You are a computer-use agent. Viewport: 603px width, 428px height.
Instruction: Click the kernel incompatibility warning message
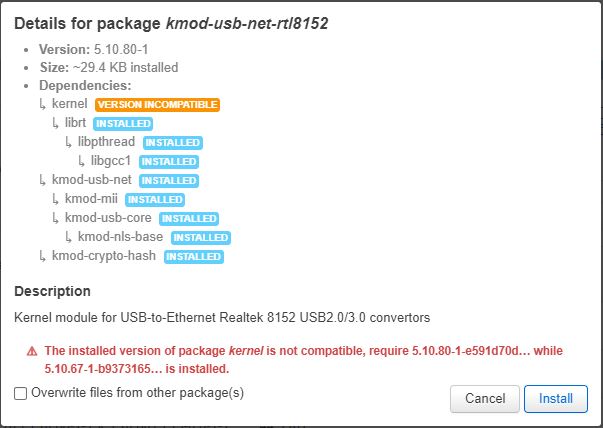tap(310, 359)
